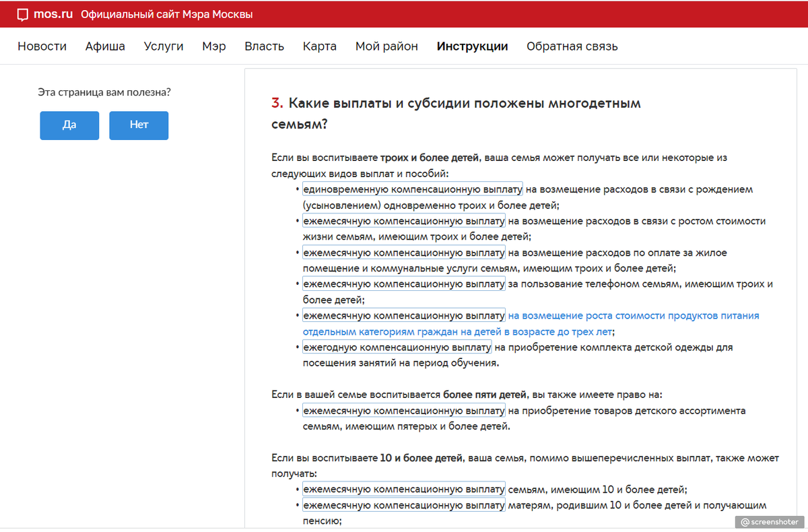
Task: Click the red section number 3.
Action: click(277, 104)
